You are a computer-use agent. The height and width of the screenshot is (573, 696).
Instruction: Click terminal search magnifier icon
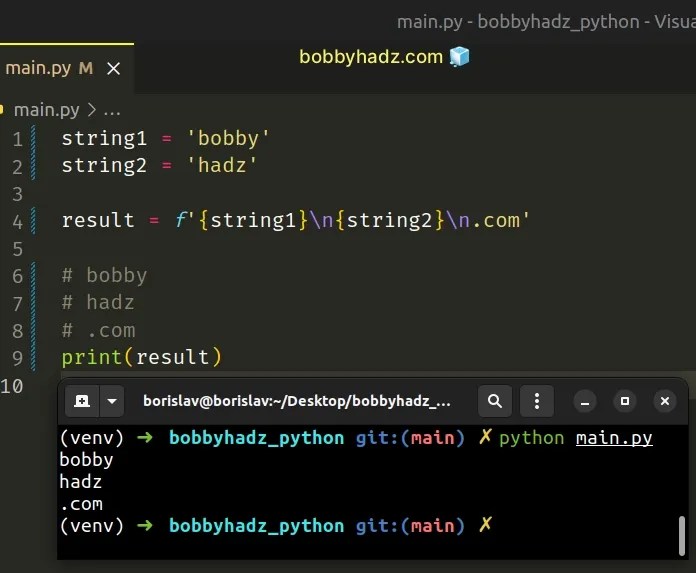pyautogui.click(x=495, y=401)
